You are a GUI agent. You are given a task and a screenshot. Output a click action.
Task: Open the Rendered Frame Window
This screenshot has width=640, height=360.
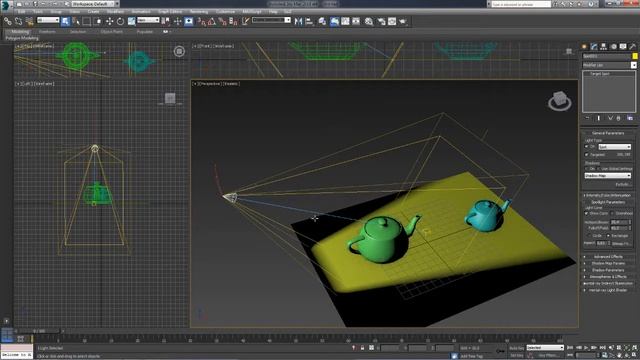coord(392,21)
